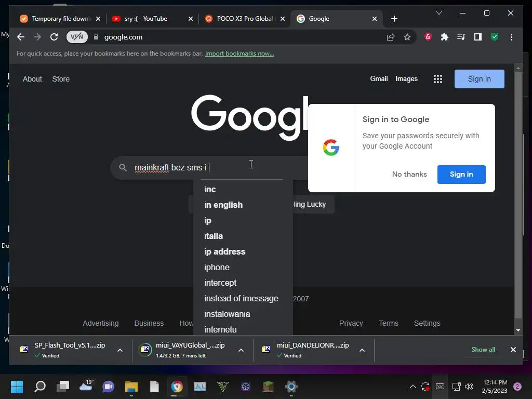Open the volume speaker tray icon
The width and height of the screenshot is (532, 399).
(469, 387)
